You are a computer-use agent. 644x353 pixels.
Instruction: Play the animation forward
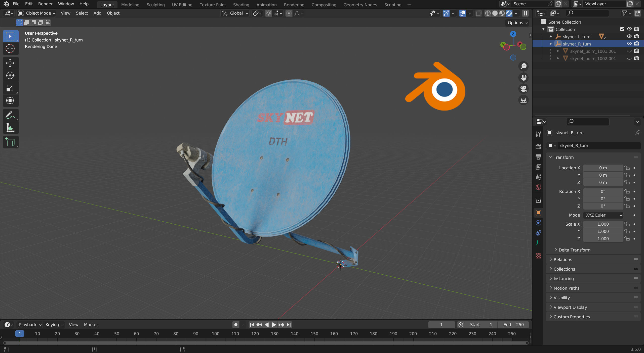(x=274, y=325)
